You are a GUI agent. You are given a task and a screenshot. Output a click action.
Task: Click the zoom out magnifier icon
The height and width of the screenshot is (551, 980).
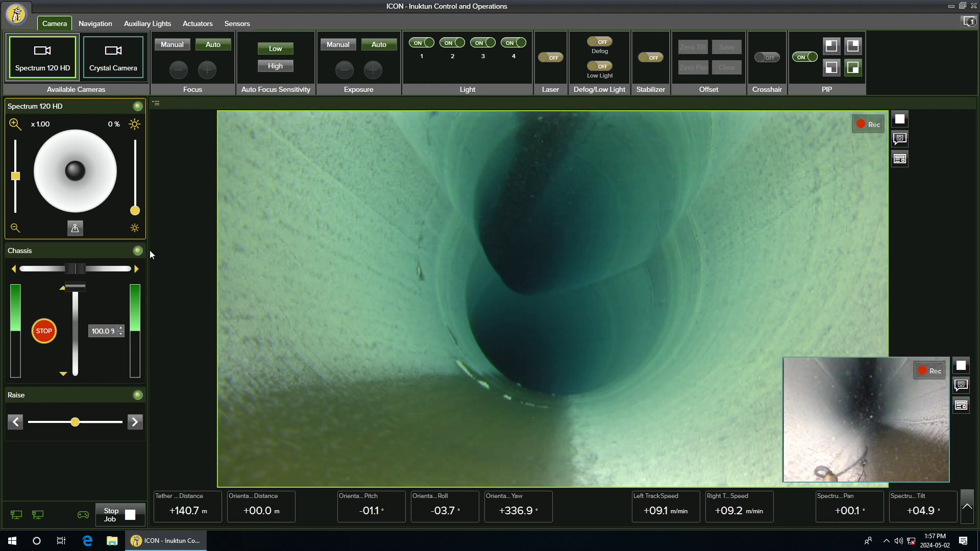15,228
